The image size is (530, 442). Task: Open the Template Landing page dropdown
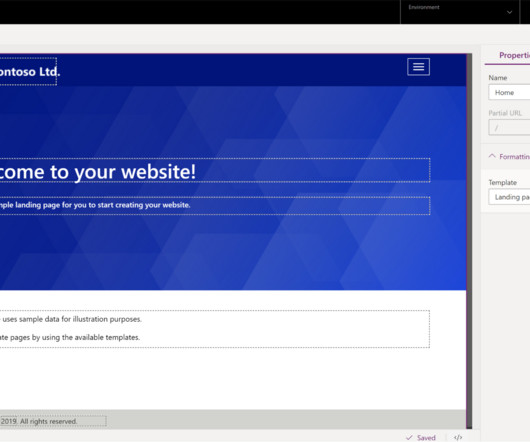(509, 197)
